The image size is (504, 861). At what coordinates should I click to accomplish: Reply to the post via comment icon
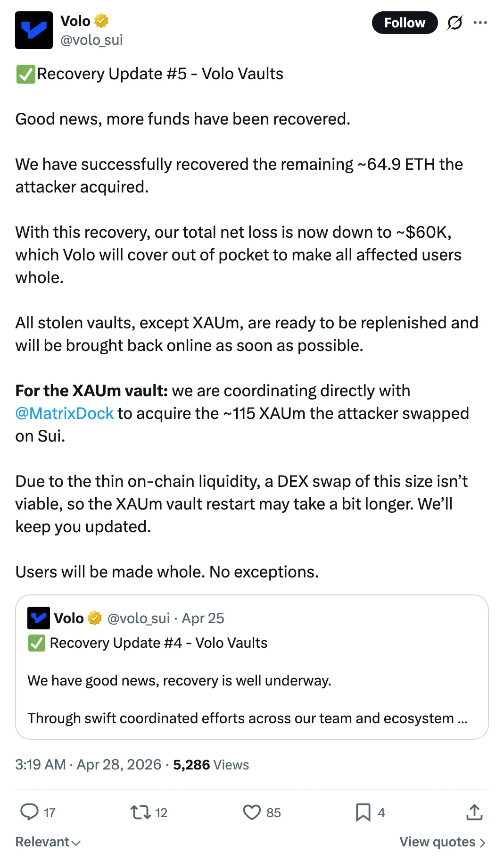pyautogui.click(x=29, y=812)
